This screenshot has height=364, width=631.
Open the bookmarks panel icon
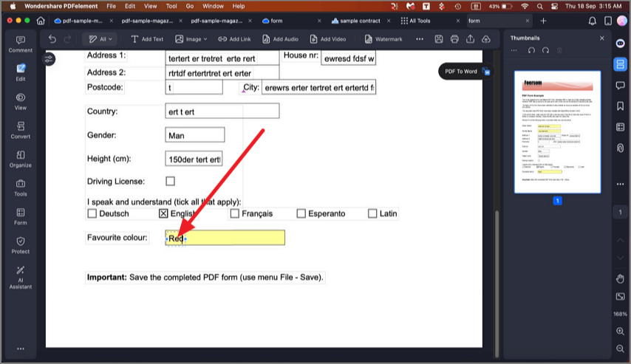[620, 106]
